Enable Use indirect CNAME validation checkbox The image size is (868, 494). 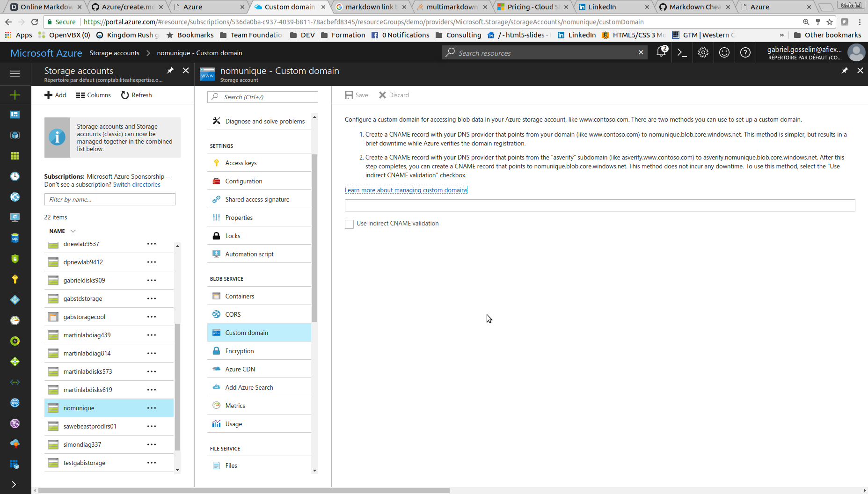tap(349, 224)
